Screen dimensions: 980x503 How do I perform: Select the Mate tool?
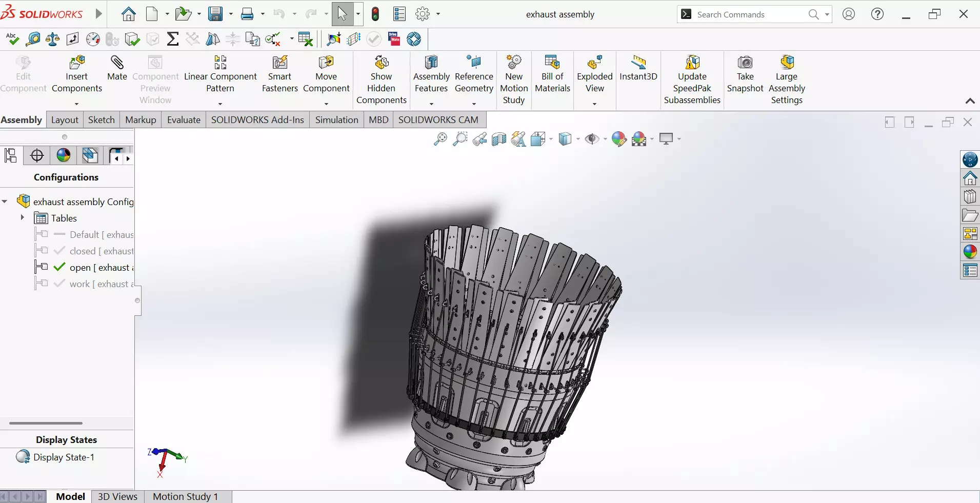117,69
